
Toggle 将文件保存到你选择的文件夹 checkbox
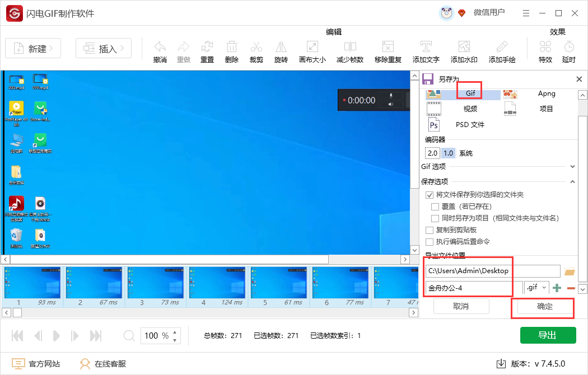(430, 195)
